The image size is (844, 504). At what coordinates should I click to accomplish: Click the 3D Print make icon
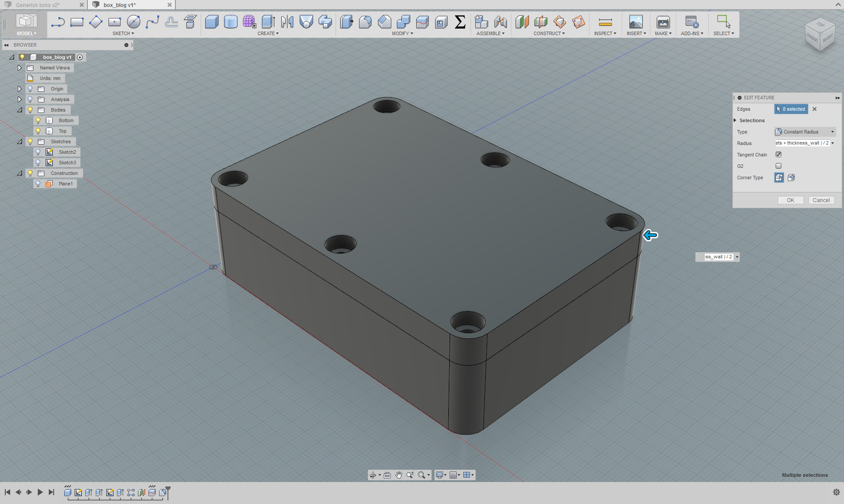tap(663, 22)
